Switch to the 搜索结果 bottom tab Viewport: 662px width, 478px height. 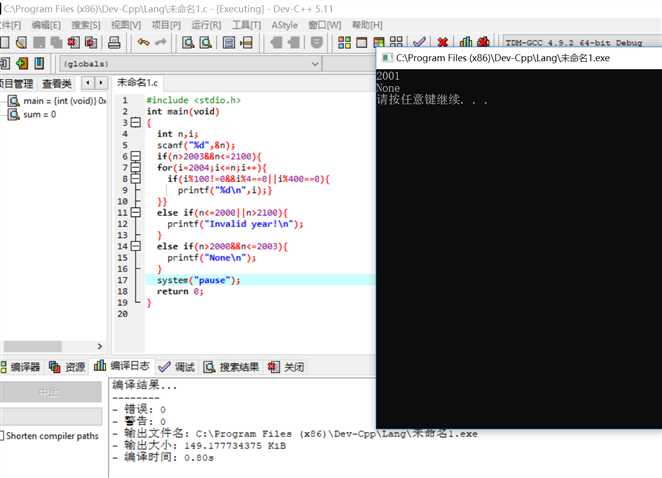(x=231, y=367)
